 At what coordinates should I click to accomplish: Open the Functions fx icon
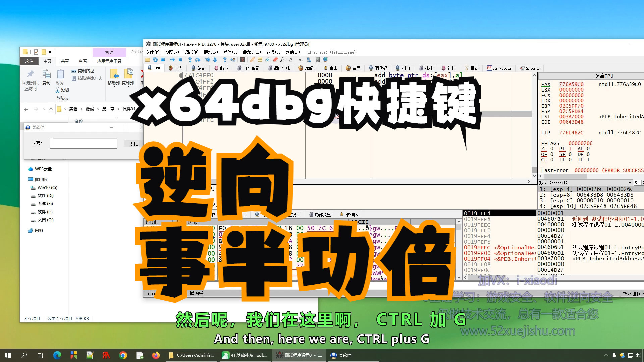coord(283,60)
